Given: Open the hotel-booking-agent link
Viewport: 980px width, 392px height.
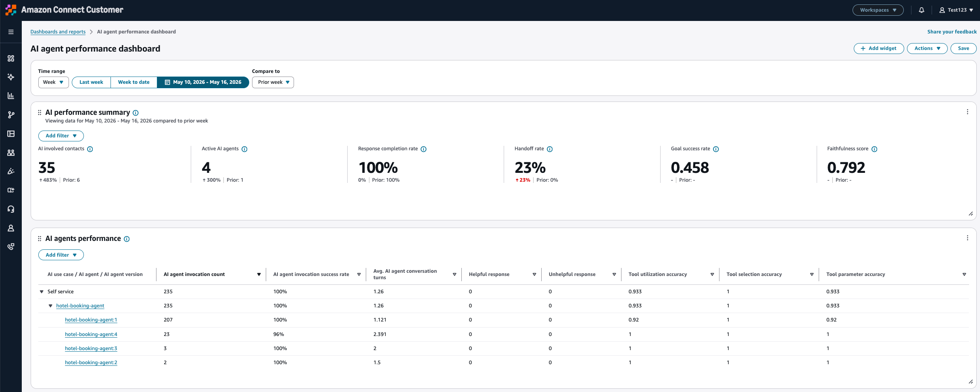Looking at the screenshot, I should coord(80,306).
